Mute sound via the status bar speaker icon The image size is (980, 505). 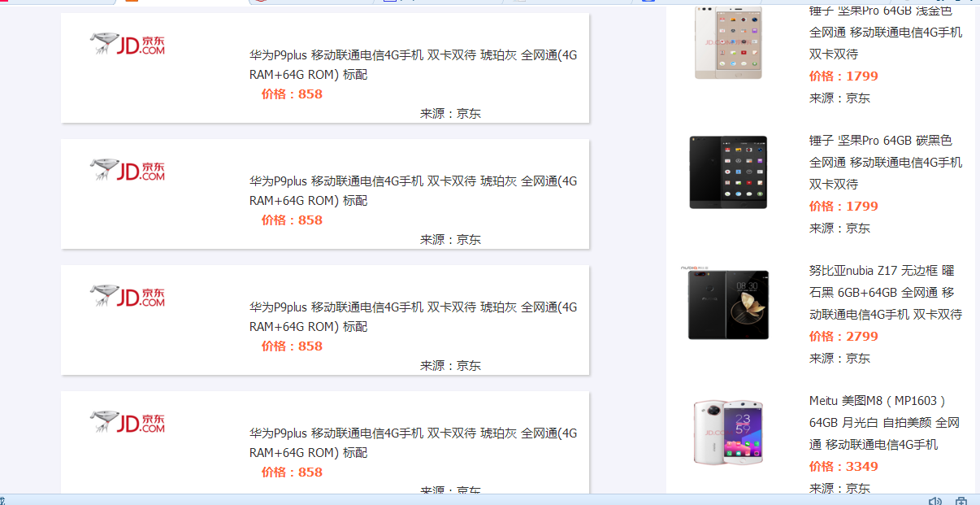935,500
